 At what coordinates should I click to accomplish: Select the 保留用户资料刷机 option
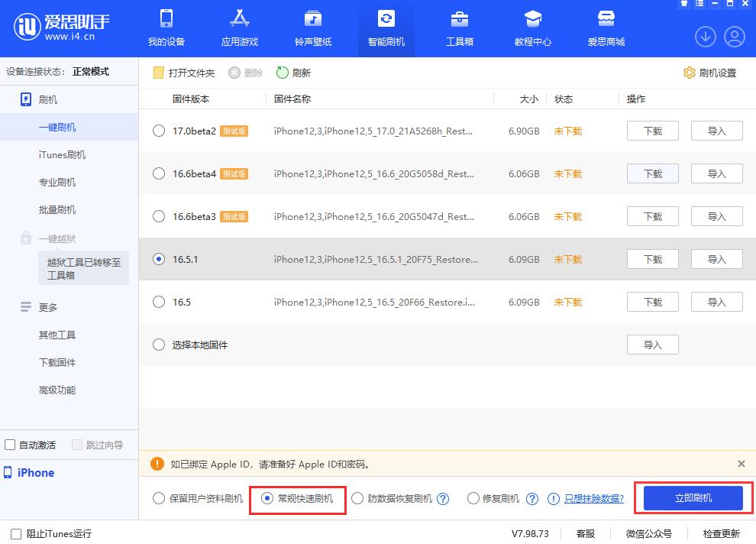160,497
